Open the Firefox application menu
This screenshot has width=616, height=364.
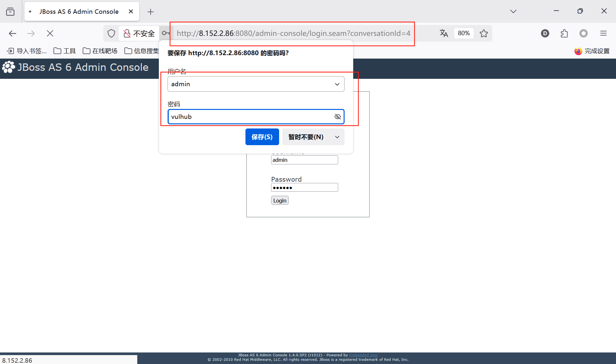(603, 33)
